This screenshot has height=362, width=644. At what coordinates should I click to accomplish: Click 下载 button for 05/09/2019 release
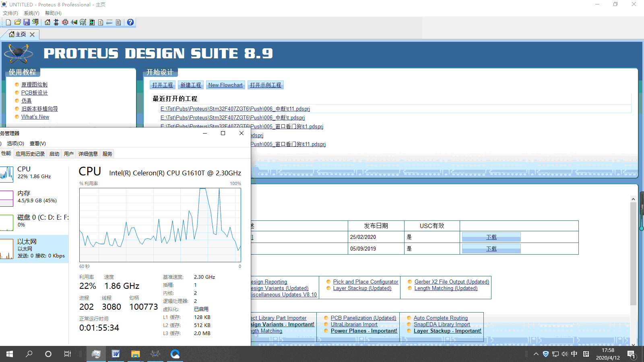pyautogui.click(x=491, y=249)
